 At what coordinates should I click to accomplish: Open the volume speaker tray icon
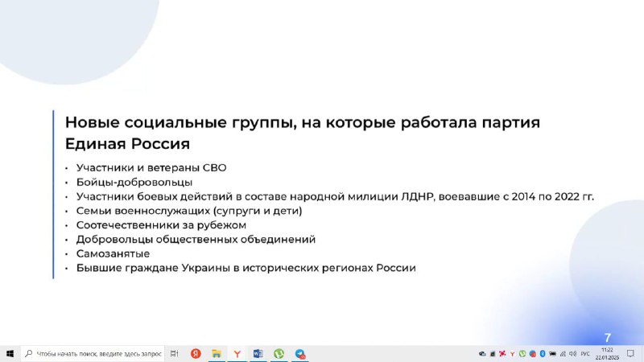573,354
